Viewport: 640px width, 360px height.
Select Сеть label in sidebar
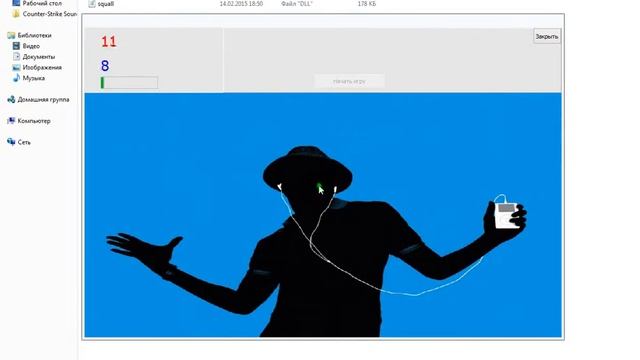click(24, 142)
